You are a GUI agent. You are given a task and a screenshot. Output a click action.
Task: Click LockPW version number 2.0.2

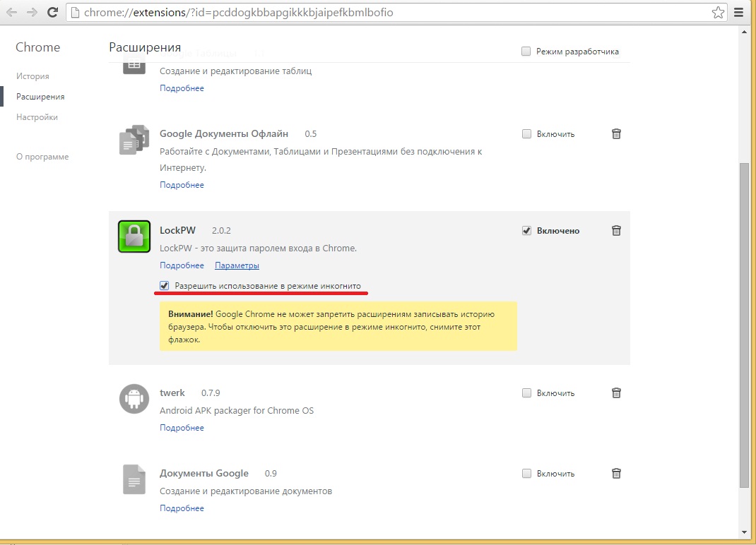coord(221,231)
